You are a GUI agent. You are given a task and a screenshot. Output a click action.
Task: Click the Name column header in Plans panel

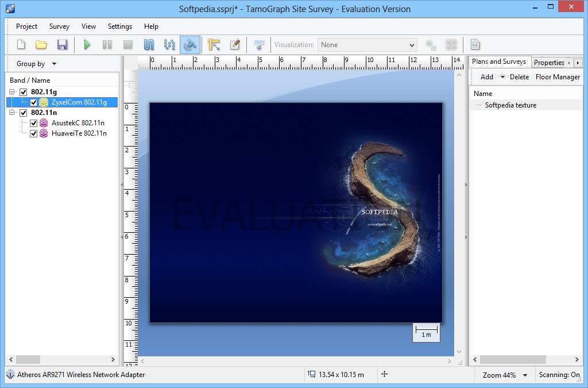pyautogui.click(x=526, y=94)
